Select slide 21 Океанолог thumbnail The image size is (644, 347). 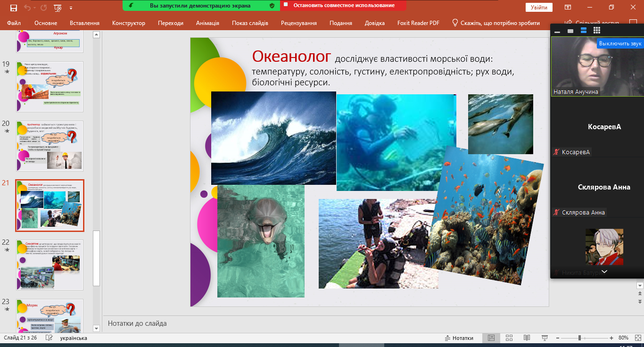[50, 206]
